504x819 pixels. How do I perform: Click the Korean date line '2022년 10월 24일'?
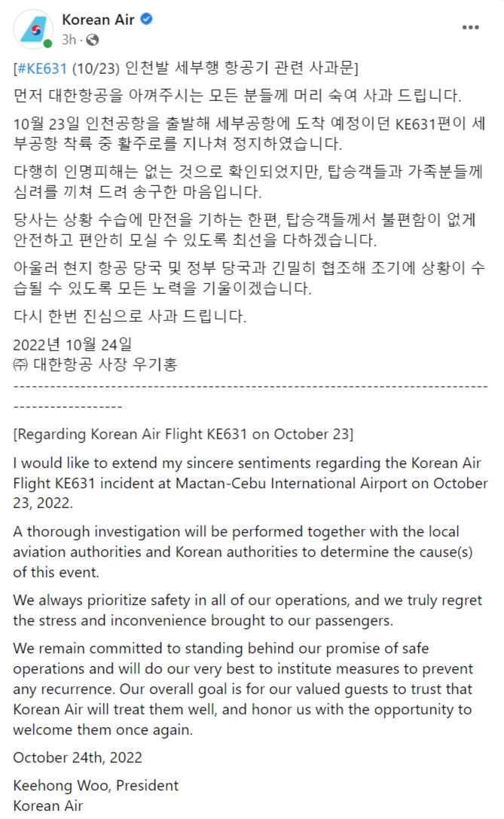pos(72,344)
